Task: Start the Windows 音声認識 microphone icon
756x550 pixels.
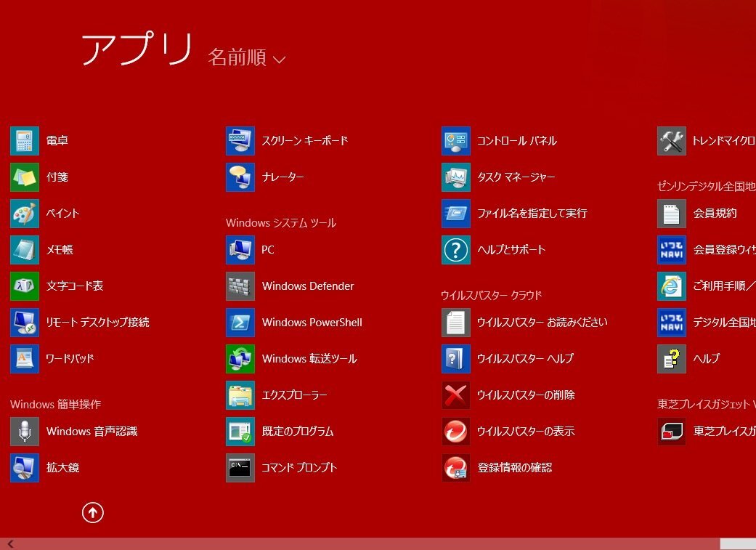Action: click(25, 432)
